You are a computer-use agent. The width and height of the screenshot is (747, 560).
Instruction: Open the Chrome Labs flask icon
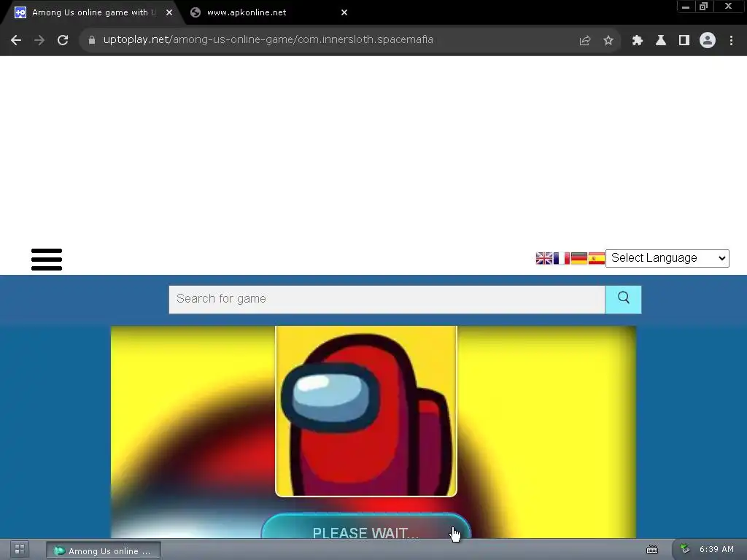pyautogui.click(x=661, y=41)
